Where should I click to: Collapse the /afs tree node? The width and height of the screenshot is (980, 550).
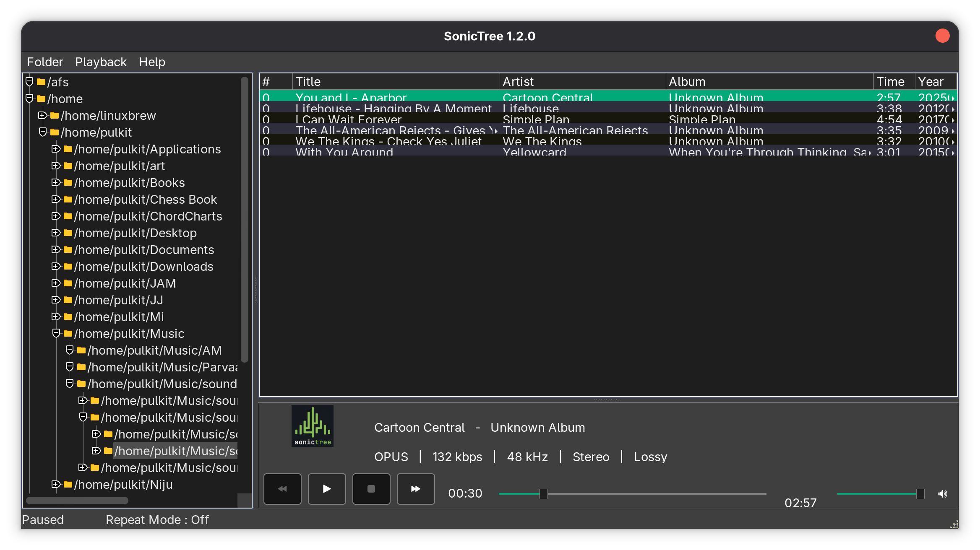click(29, 81)
